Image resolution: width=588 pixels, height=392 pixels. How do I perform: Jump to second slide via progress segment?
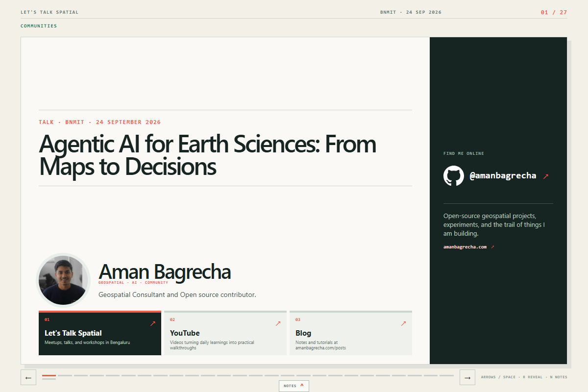(x=65, y=375)
